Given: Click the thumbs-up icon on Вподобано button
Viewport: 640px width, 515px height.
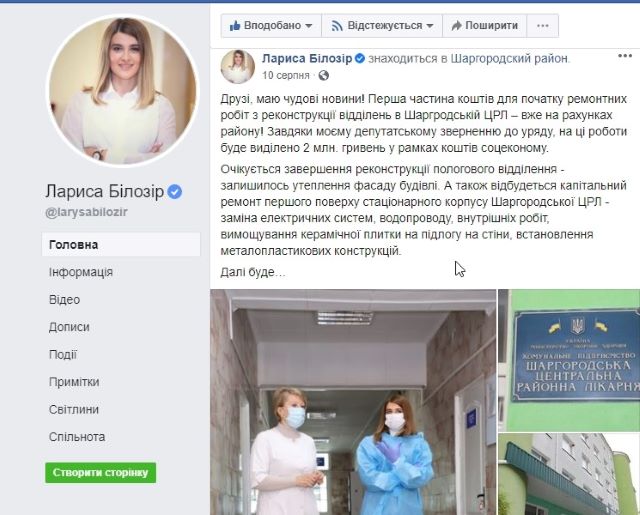Looking at the screenshot, I should coord(235,26).
